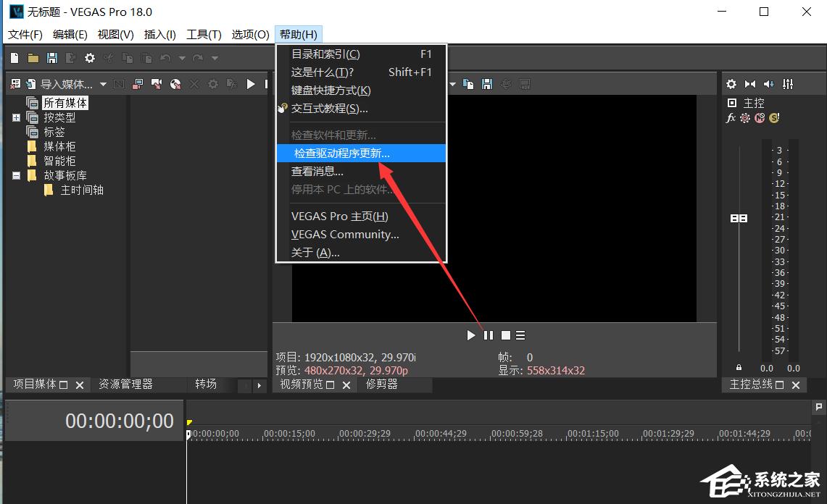Click extract audio from CD icon
Viewport: 827px width, 504px height.
175,84
